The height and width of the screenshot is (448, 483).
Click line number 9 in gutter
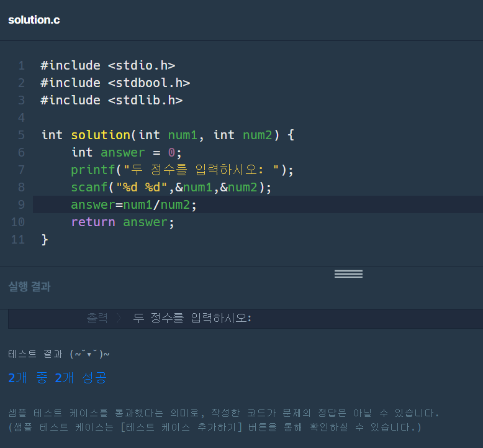[x=21, y=204]
